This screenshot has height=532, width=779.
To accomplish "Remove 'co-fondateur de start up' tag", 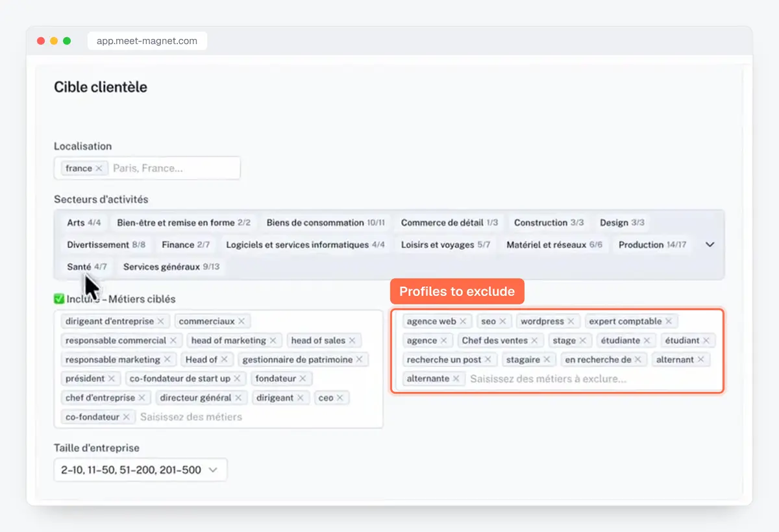I will pos(237,378).
